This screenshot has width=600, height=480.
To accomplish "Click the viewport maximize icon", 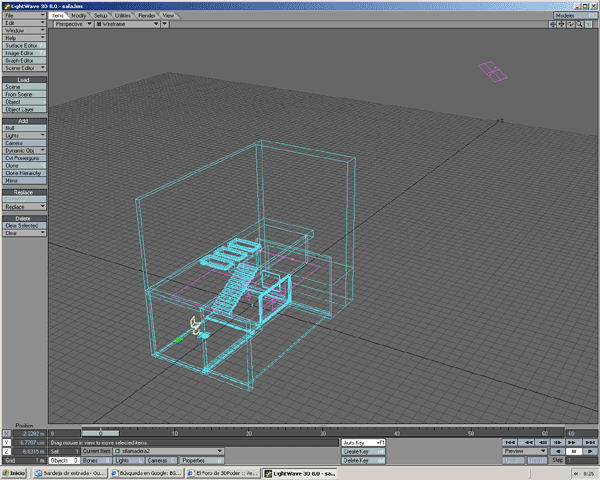I will click(x=589, y=24).
